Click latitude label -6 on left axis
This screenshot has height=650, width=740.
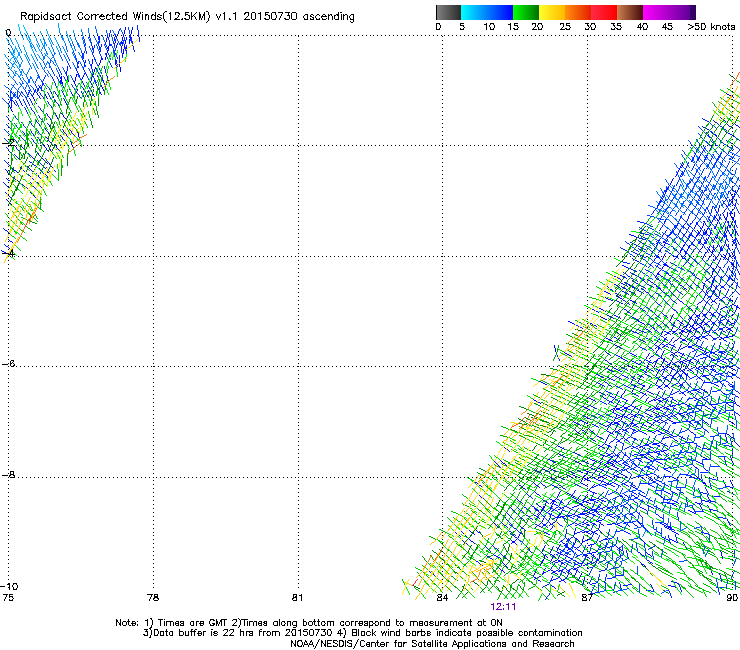(x=8, y=363)
